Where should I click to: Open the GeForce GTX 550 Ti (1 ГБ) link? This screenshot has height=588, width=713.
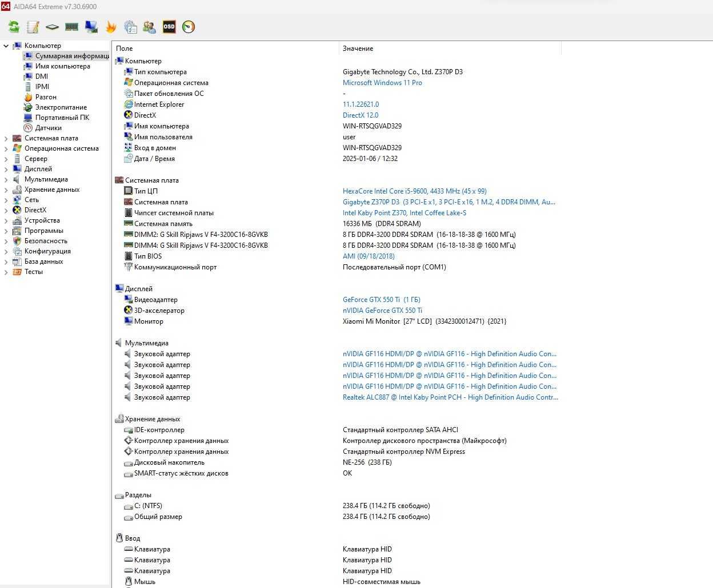(382, 300)
